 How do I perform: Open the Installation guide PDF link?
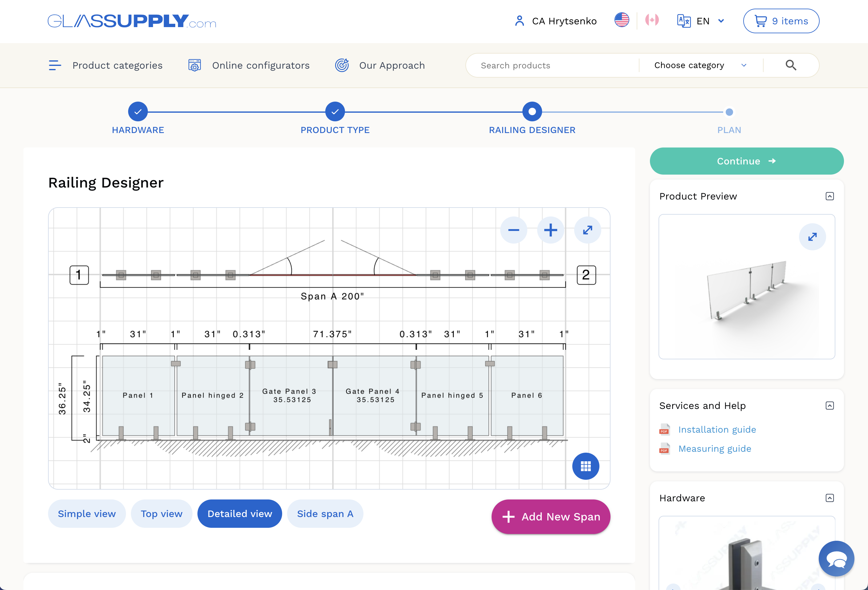pos(717,430)
